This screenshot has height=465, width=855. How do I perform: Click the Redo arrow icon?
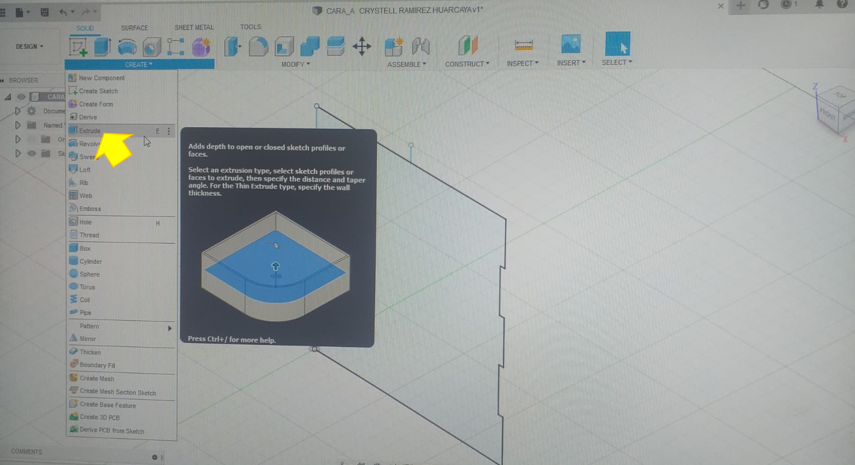[x=86, y=12]
